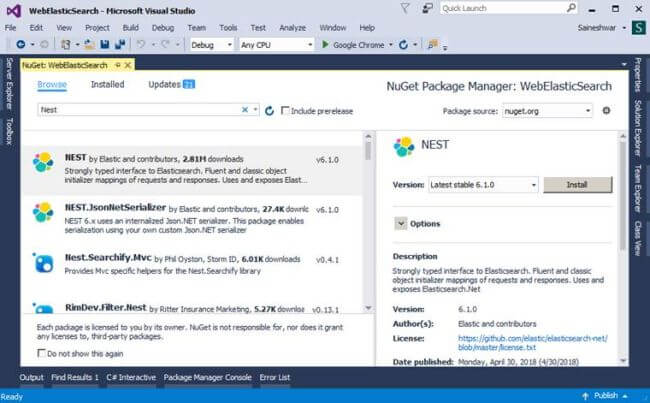Enable the Include prerelease checkbox
This screenshot has height=403, width=650.
[285, 110]
